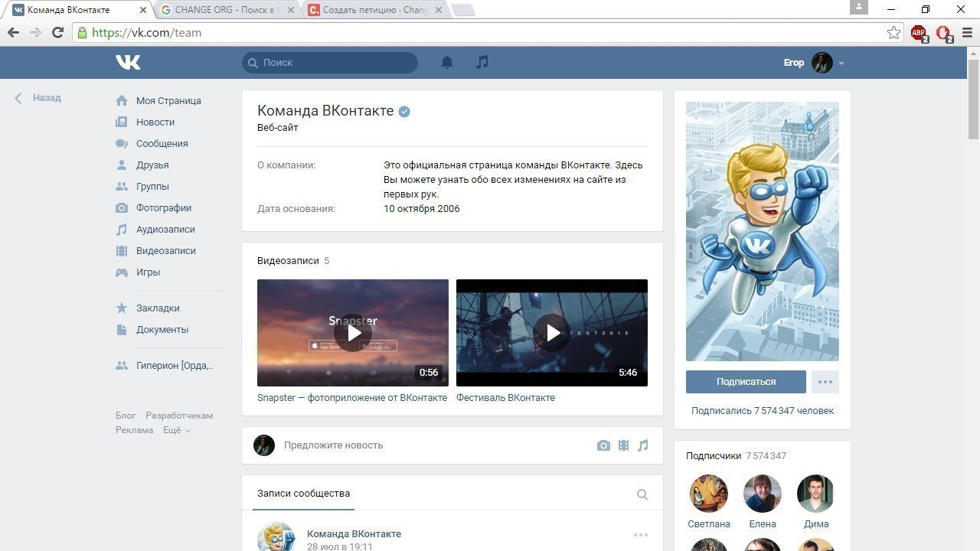Click the Друзья friends icon
This screenshot has height=551, width=980.
121,165
